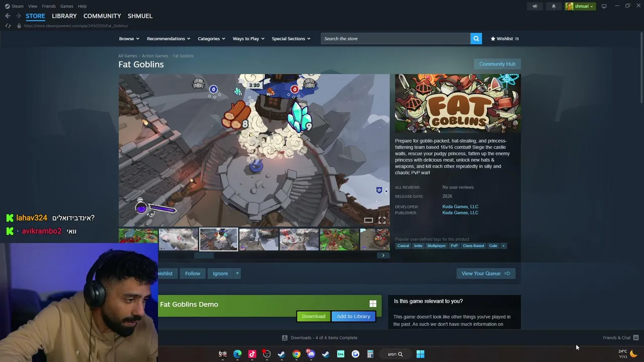The height and width of the screenshot is (362, 644).
Task: Open the notifications bell
Action: click(x=553, y=6)
